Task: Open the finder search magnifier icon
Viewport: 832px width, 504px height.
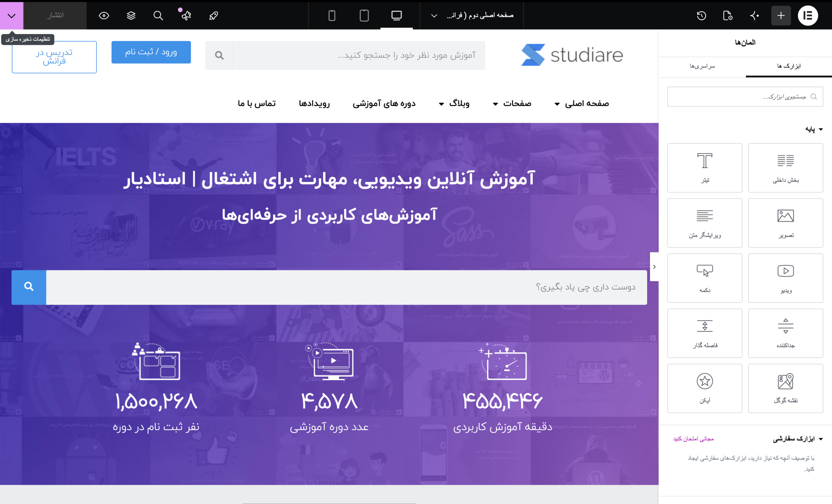Action: (x=158, y=16)
